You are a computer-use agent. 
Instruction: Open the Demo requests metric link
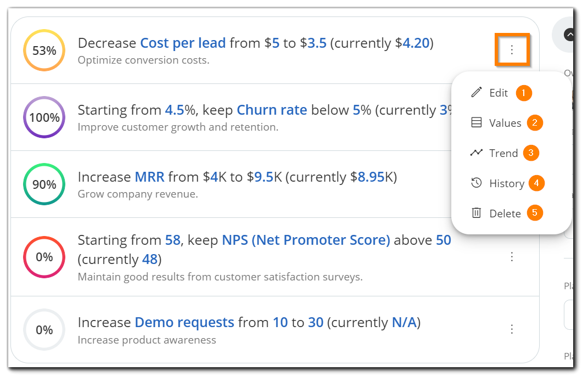(x=184, y=322)
